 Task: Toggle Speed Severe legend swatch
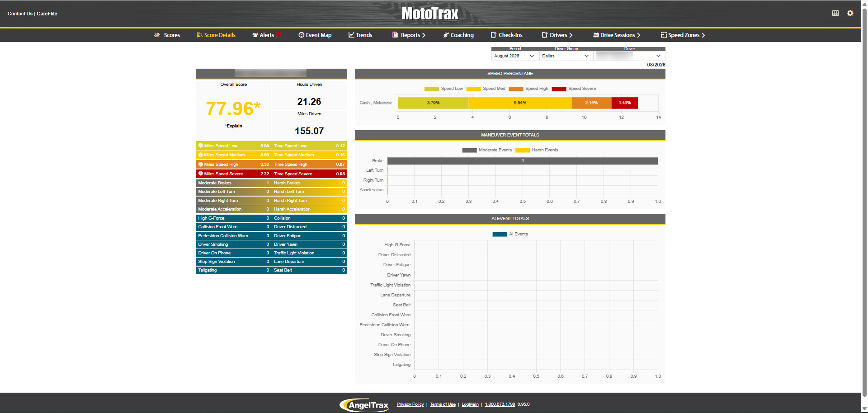[559, 89]
